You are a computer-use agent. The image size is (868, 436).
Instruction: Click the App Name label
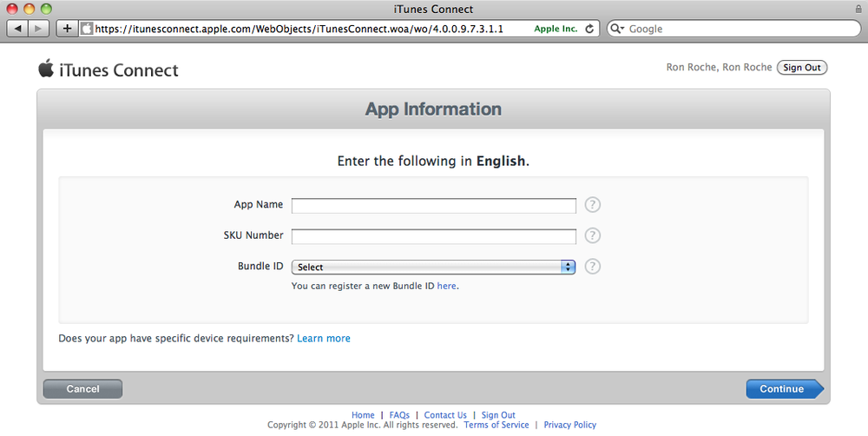coord(258,204)
